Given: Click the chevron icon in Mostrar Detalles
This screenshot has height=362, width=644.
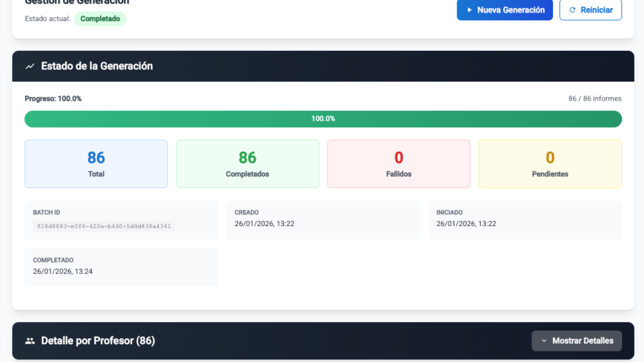Looking at the screenshot, I should [544, 341].
